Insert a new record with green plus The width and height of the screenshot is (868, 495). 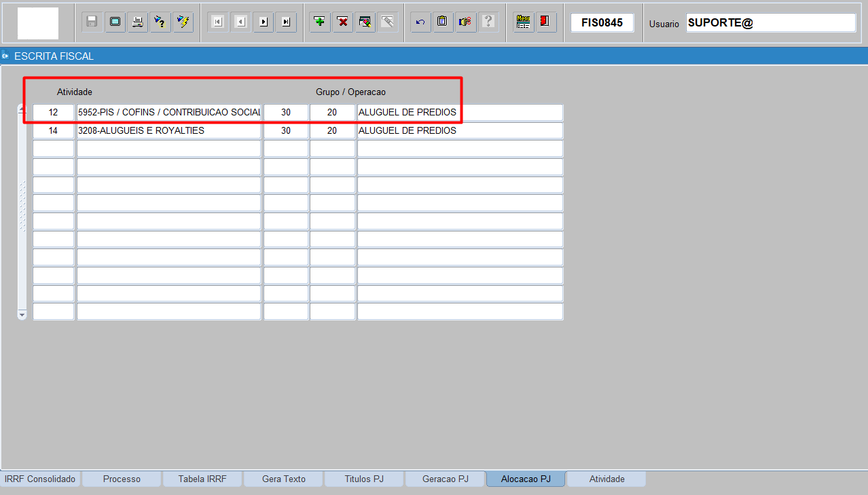tap(320, 22)
